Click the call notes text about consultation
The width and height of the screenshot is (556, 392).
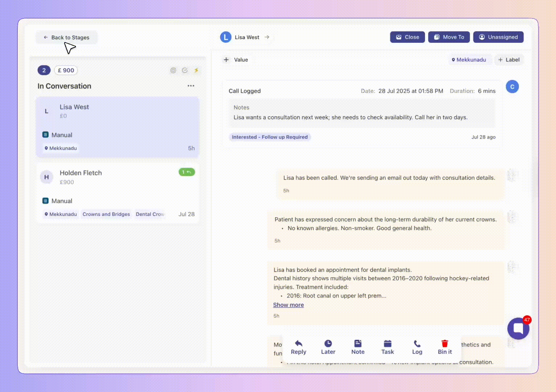[x=350, y=117]
